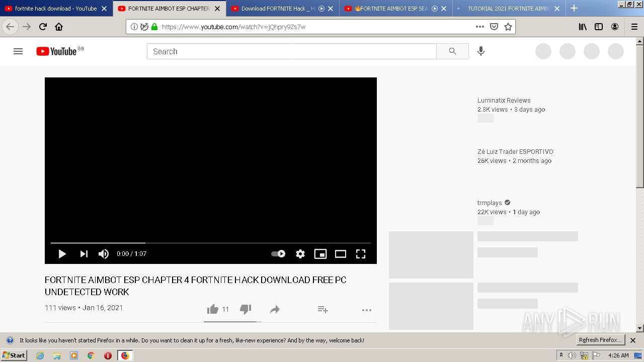Image resolution: width=644 pixels, height=362 pixels.
Task: Dismiss the Firefox refresh notification bar
Action: [633, 340]
